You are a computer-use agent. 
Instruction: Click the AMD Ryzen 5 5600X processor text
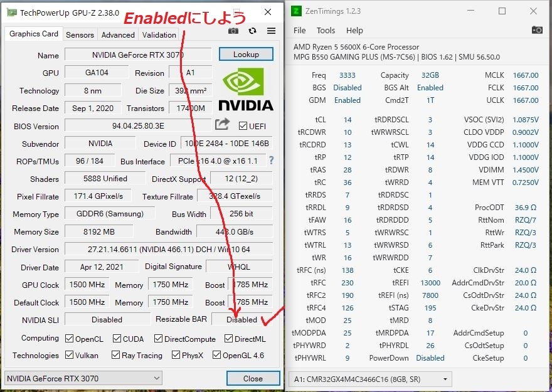(356, 47)
